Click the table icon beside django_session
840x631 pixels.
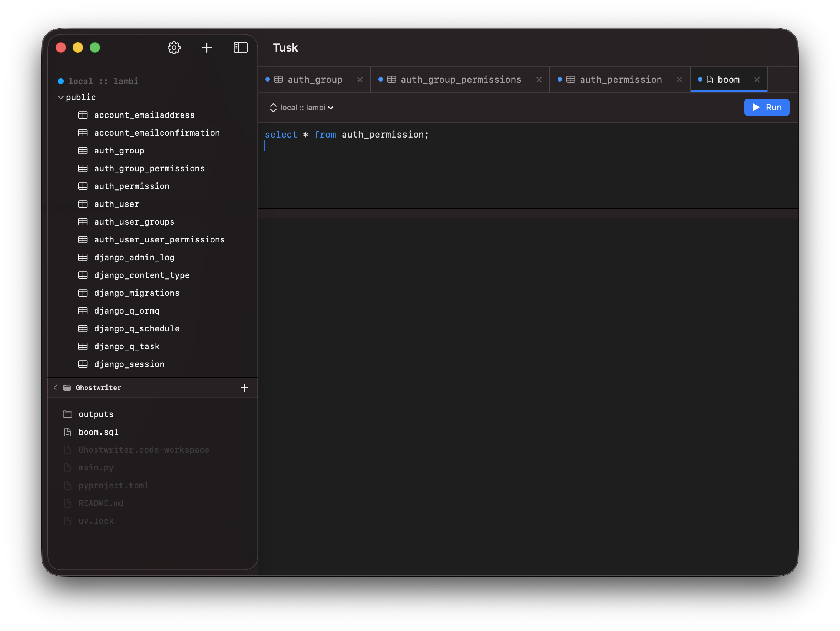click(x=83, y=364)
